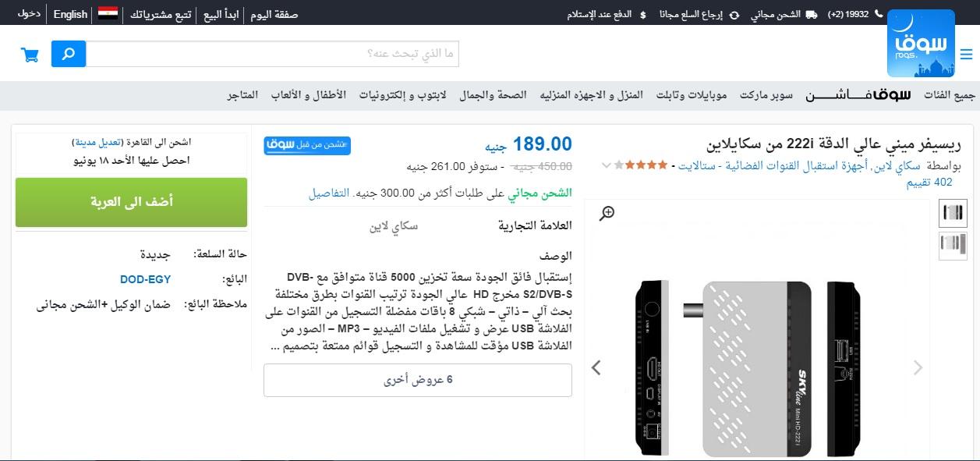The image size is (980, 461).
Task: Click the zoom-in magnifier on product image
Action: 607,213
